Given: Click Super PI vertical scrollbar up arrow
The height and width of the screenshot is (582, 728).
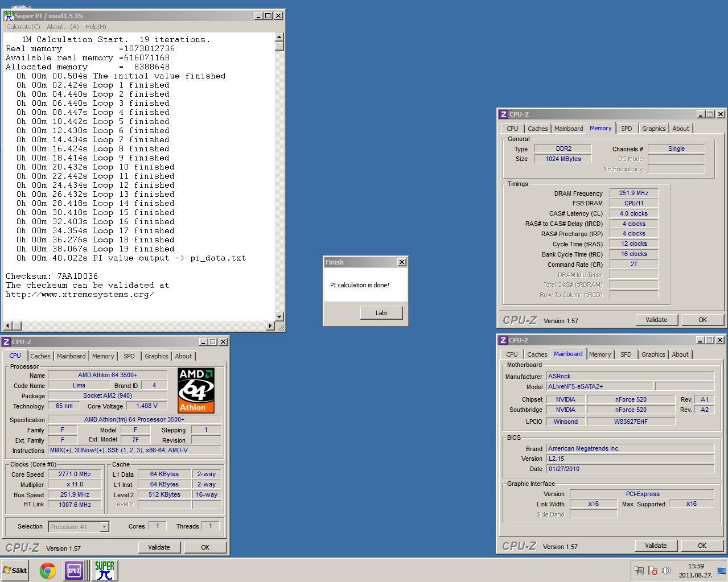Looking at the screenshot, I should (279, 38).
